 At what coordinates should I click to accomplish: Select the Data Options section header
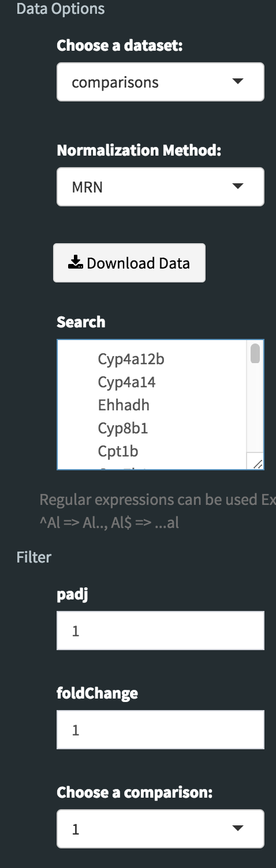click(x=61, y=9)
